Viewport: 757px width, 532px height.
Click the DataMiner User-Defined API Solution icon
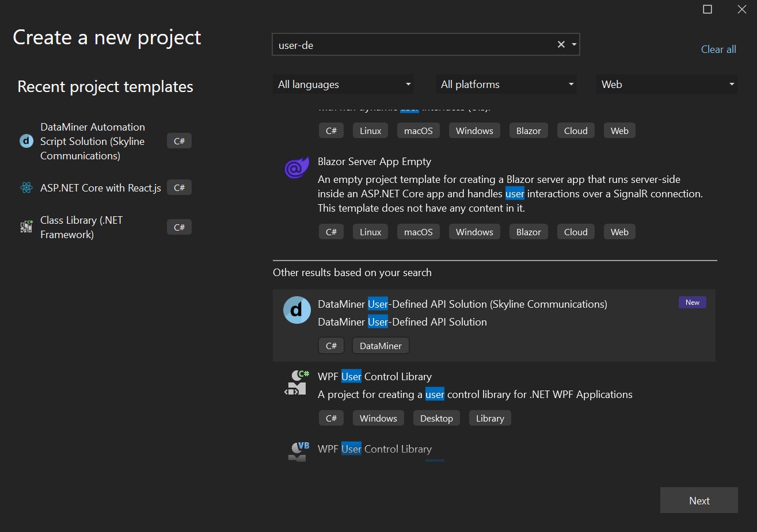click(x=297, y=310)
